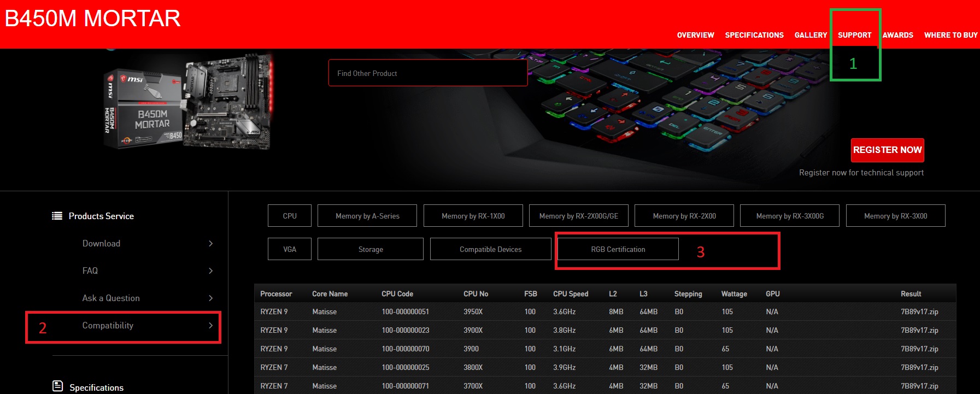
Task: Open Ask a Question in sidebar
Action: pyautogui.click(x=111, y=298)
